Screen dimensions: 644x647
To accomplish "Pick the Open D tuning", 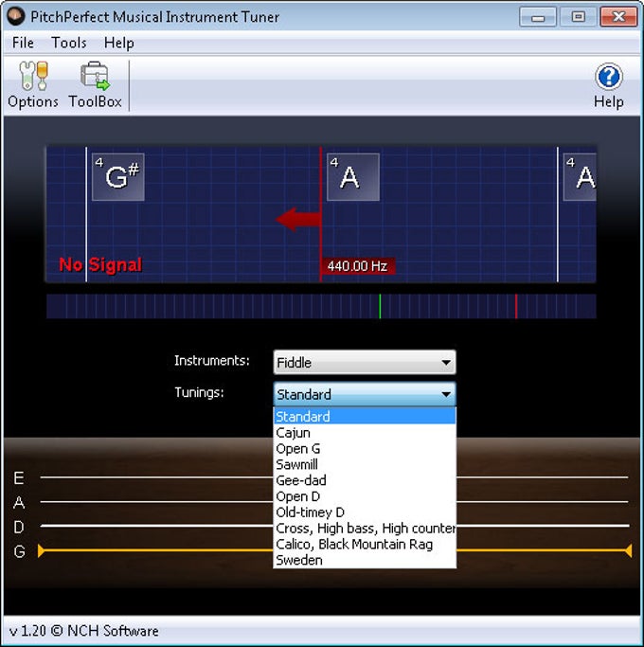I will point(365,496).
